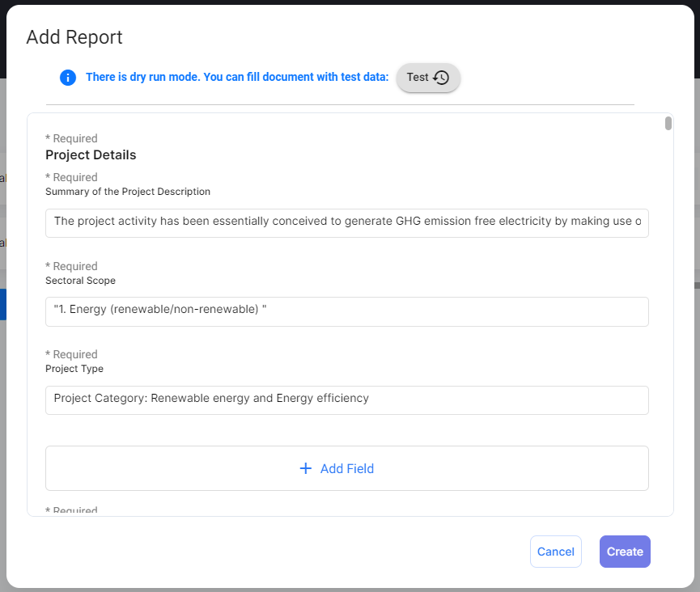Click the Project Details section heading
Image resolution: width=700 pixels, height=592 pixels.
point(91,155)
